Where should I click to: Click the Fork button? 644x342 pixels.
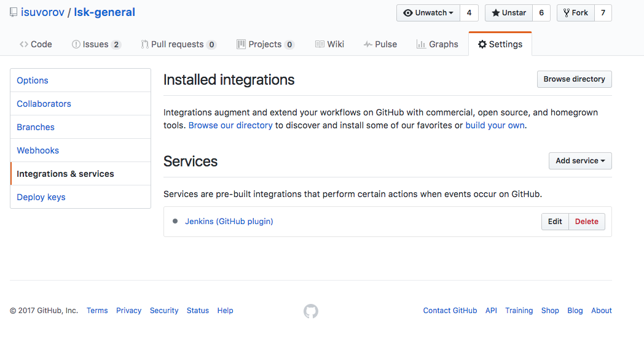(576, 13)
